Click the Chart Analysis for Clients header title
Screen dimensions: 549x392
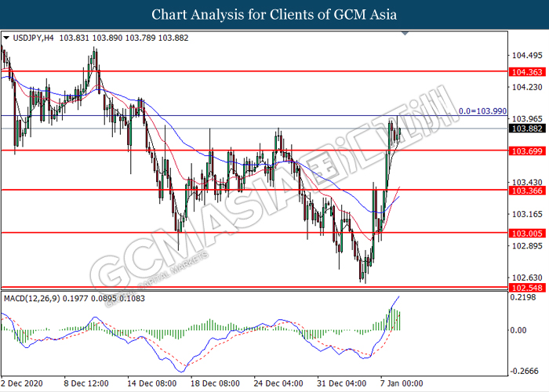pyautogui.click(x=274, y=15)
